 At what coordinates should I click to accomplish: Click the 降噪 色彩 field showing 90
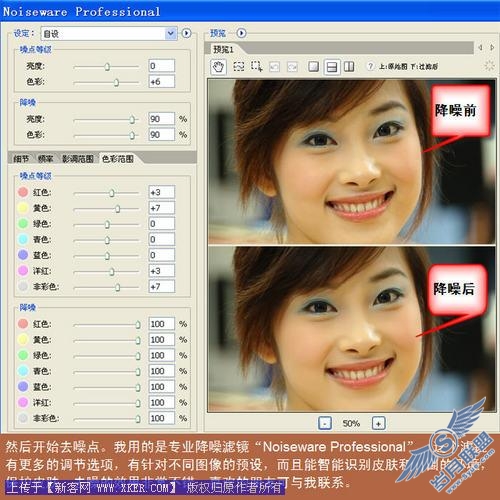(161, 134)
